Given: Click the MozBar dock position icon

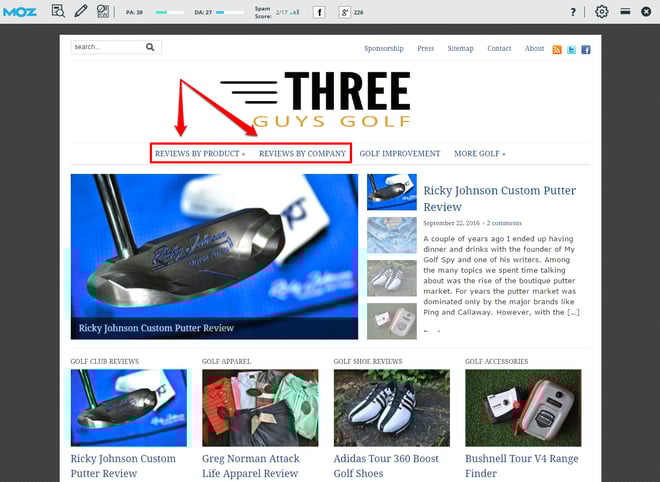Looking at the screenshot, I should (625, 11).
